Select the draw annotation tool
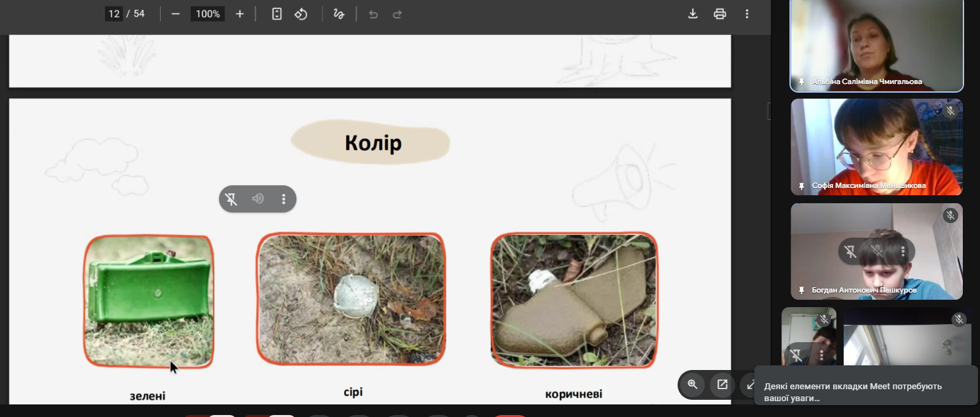The width and height of the screenshot is (980, 417). coord(339,14)
